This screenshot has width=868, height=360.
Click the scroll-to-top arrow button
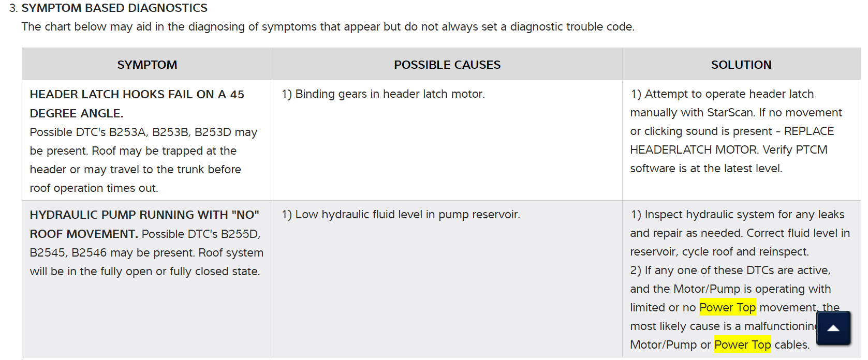pyautogui.click(x=833, y=328)
